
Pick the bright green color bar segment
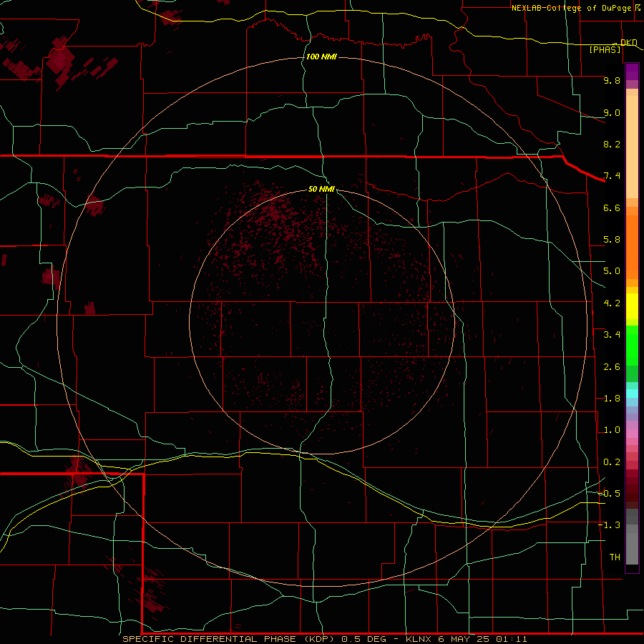(632, 346)
